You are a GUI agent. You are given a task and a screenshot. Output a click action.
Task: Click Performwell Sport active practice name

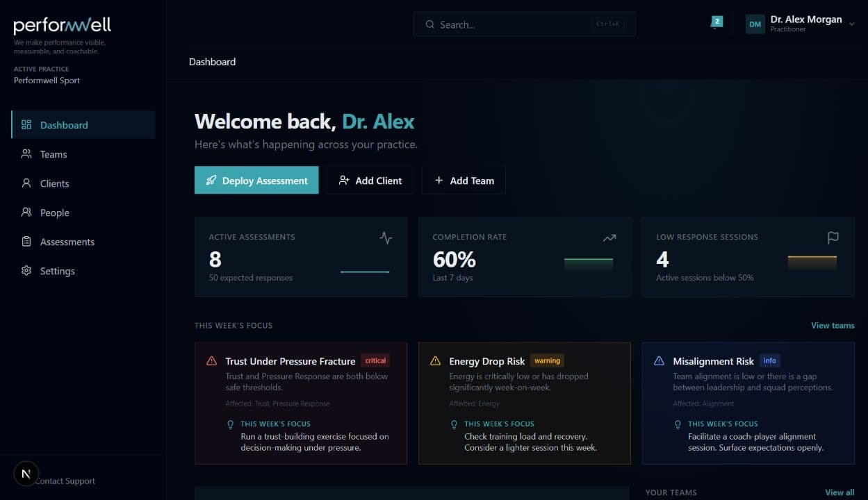click(x=47, y=81)
